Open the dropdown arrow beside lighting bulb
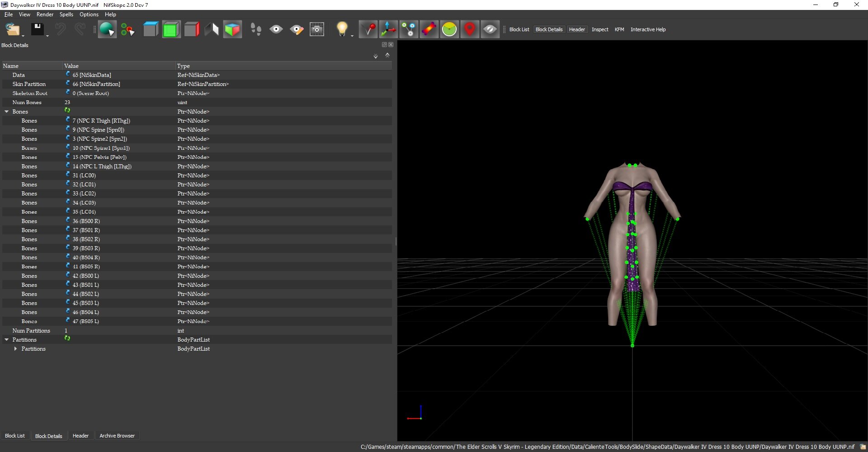The image size is (868, 452). click(x=352, y=35)
